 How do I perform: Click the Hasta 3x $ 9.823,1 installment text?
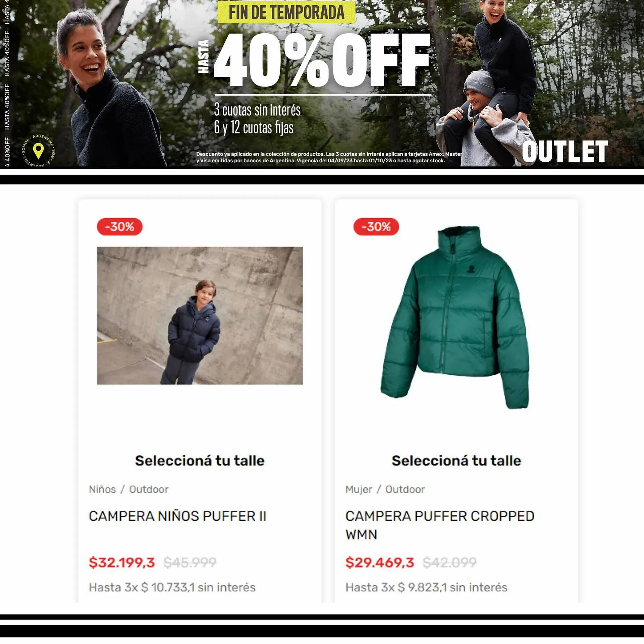426,587
